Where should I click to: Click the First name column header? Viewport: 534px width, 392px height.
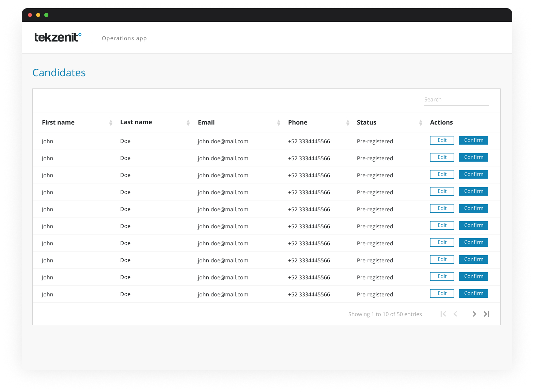point(58,122)
